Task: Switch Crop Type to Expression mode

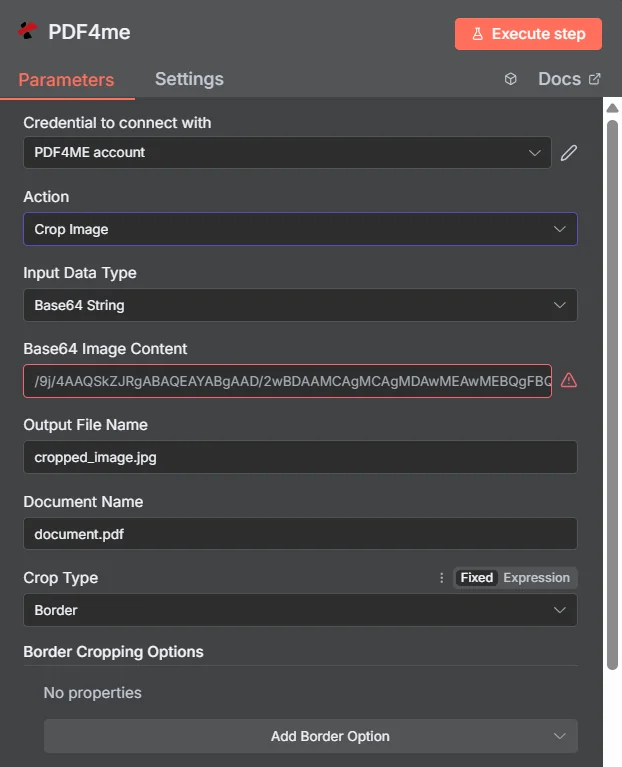Action: 536,578
